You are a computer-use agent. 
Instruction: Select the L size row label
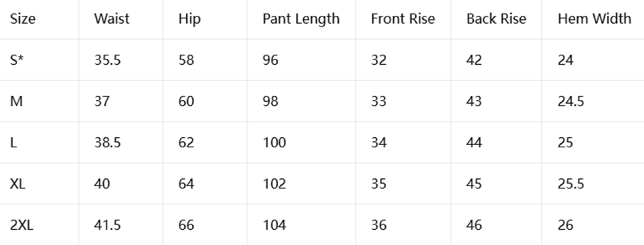click(x=13, y=142)
